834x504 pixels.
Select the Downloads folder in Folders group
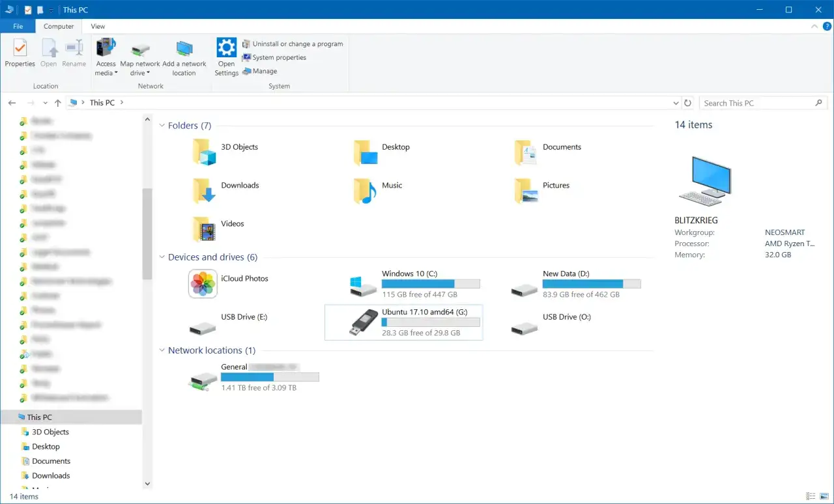pos(204,190)
